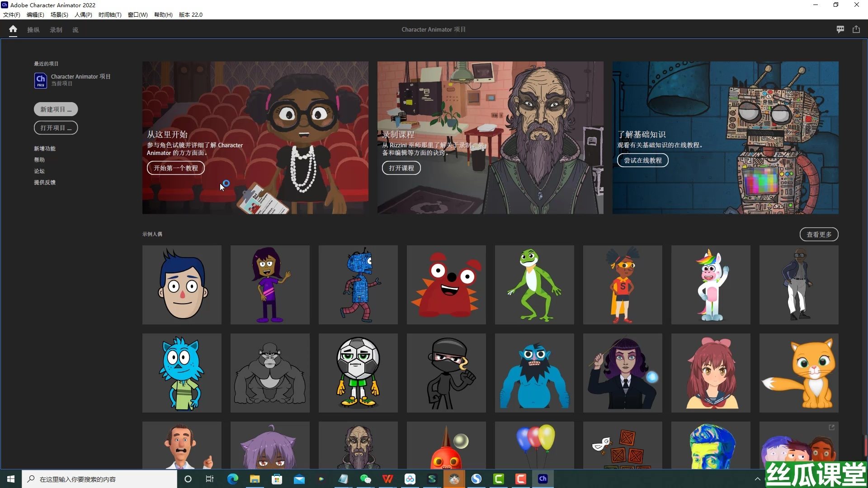This screenshot has height=488, width=868.
Task: Open purple-shirt girl puppet
Action: point(270,285)
